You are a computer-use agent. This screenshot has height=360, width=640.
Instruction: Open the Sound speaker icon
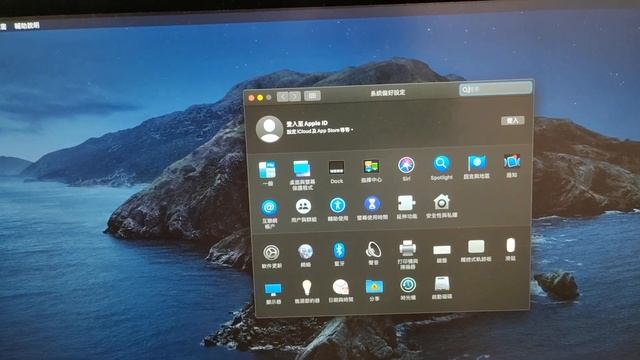pyautogui.click(x=373, y=249)
